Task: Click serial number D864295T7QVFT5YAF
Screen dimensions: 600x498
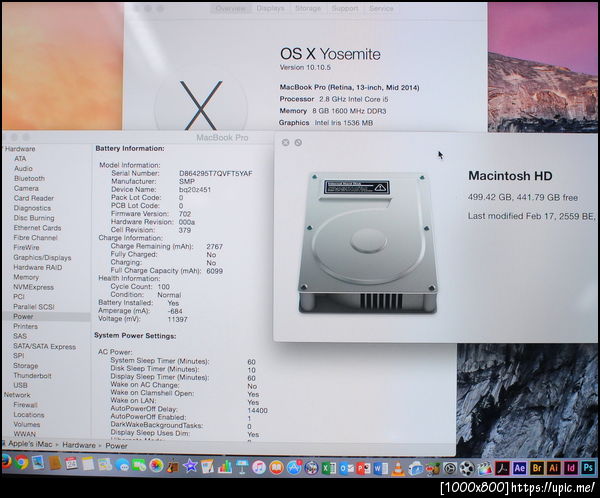Action: point(216,173)
